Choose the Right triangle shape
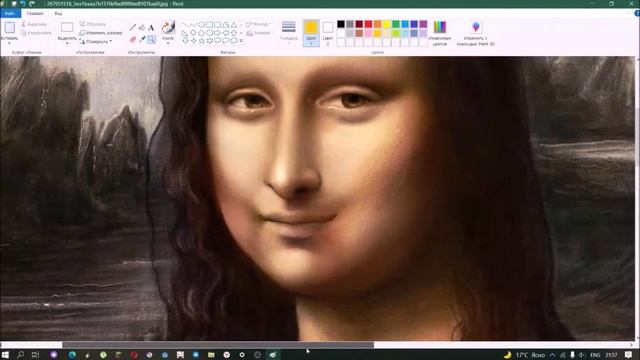 click(x=185, y=33)
